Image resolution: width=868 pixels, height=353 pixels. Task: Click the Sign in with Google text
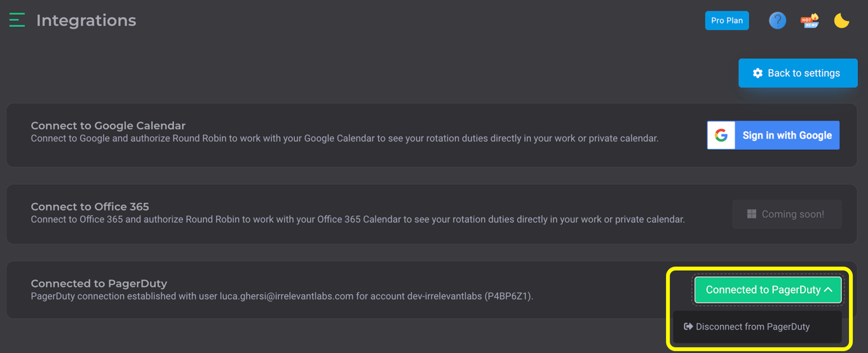tap(787, 135)
